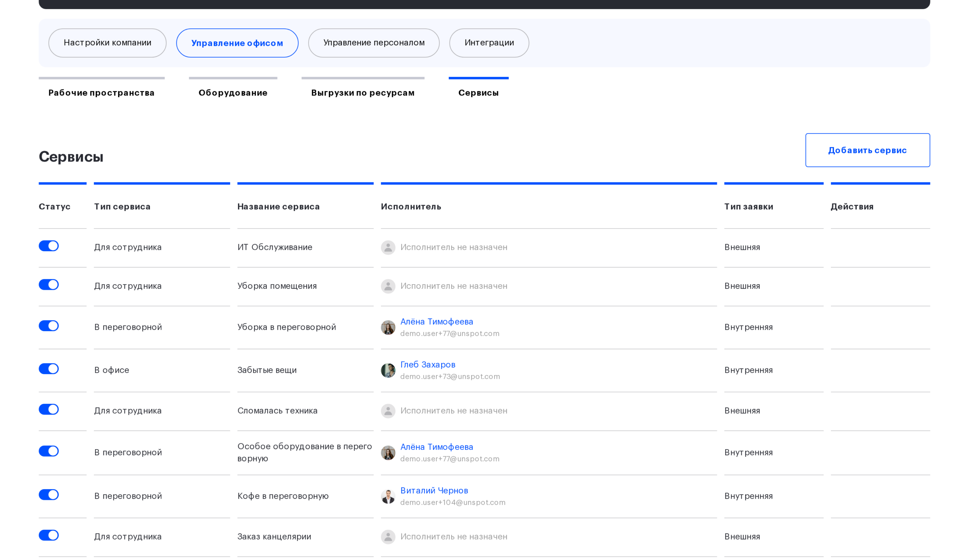Viewport: 969px width, 560px height.
Task: Click the Сервисы page heading
Action: pos(71,156)
